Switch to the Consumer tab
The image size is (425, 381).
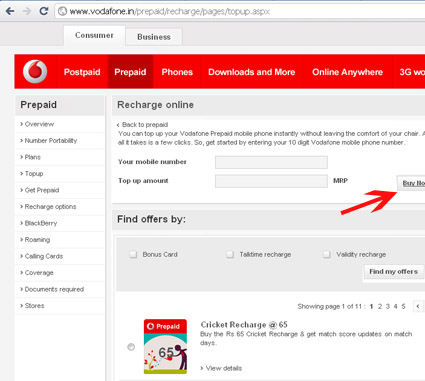(94, 35)
